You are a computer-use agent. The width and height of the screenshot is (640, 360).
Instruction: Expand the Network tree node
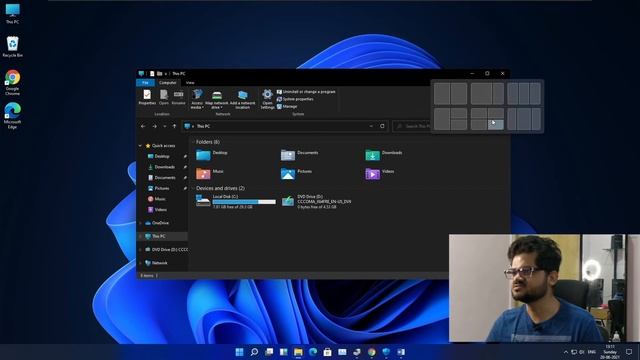coord(140,263)
